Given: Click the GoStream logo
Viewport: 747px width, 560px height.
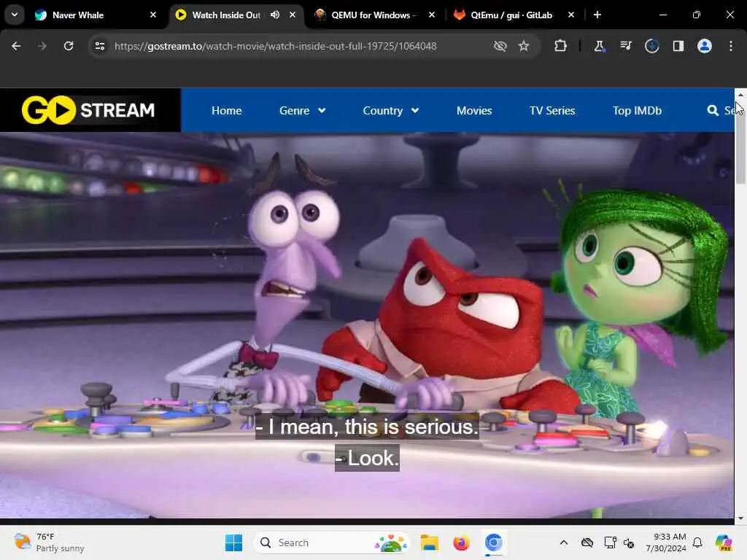Looking at the screenshot, I should (88, 110).
